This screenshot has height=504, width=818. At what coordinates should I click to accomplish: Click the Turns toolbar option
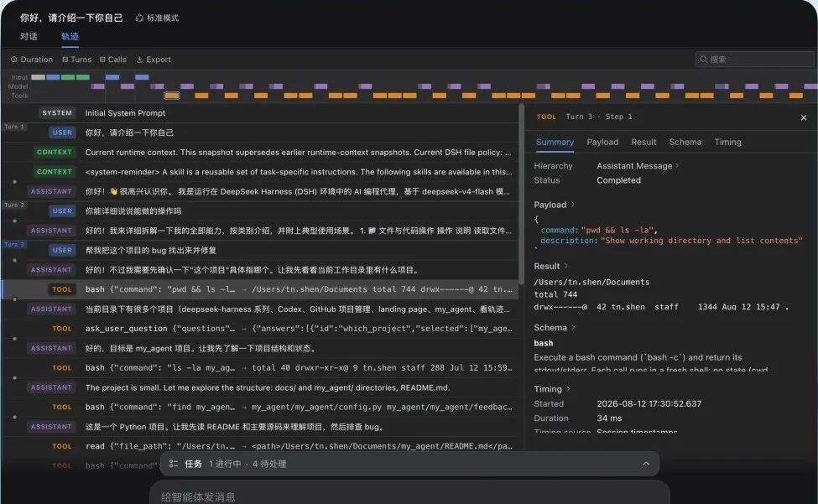[76, 60]
